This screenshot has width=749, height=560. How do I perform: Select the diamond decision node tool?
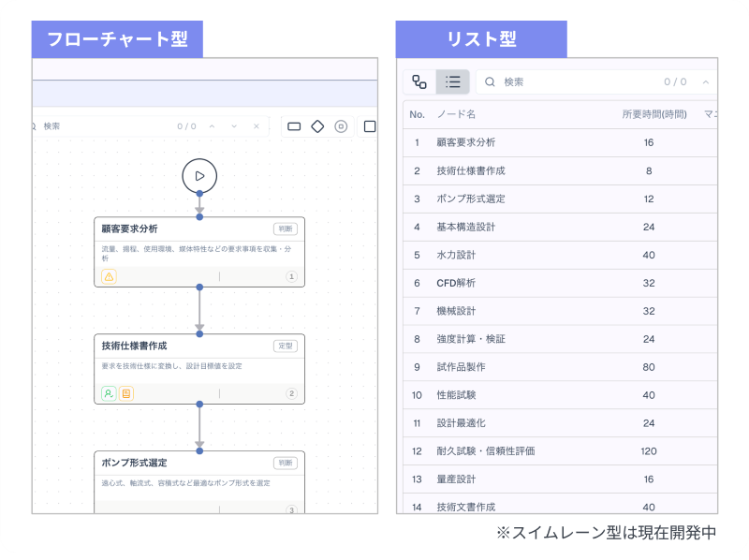click(x=317, y=126)
